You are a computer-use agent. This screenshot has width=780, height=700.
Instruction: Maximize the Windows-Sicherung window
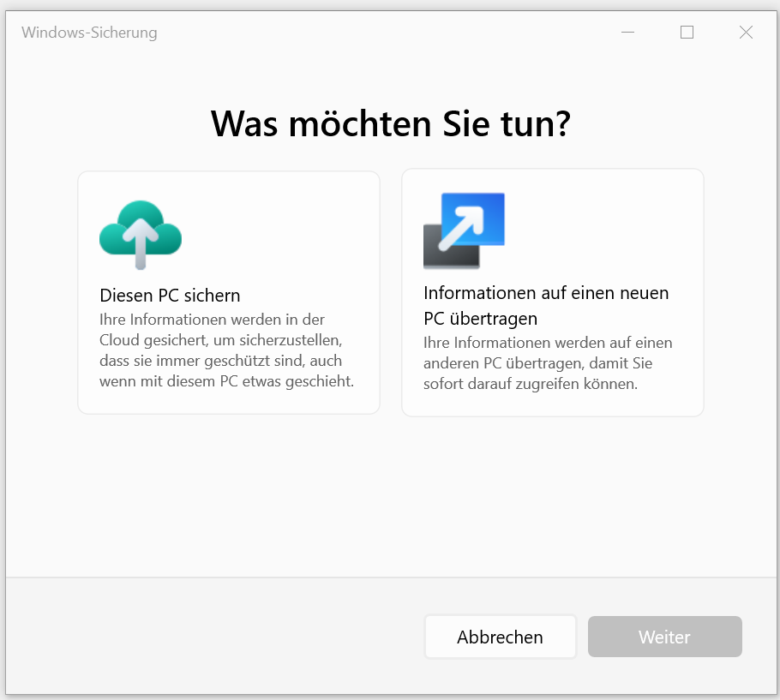click(x=687, y=33)
